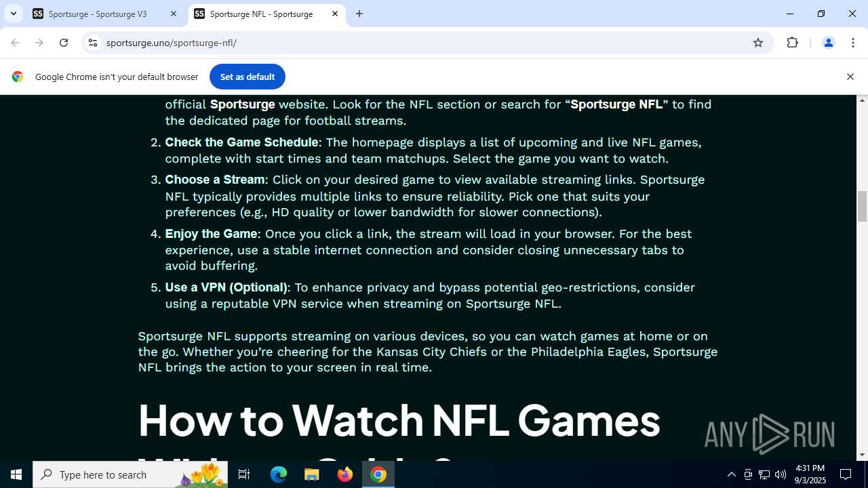Open the Chrome profile menu

point(828,43)
